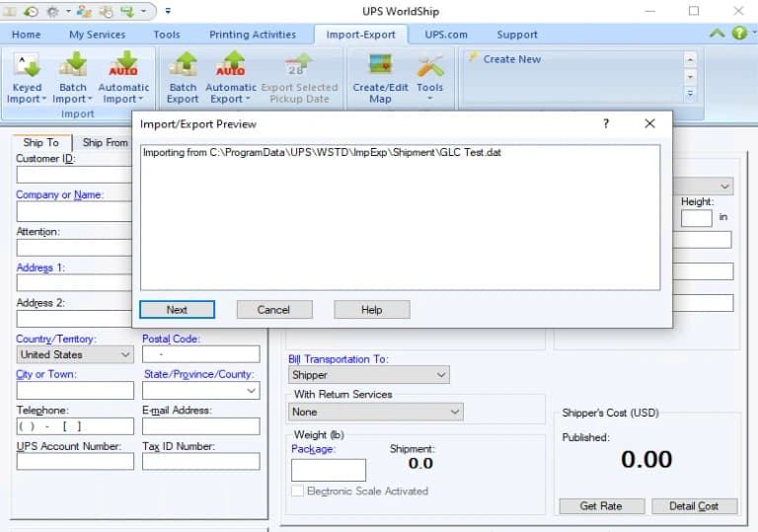758x532 pixels.
Task: Close the Import/Export Preview dialog
Action: tap(649, 123)
